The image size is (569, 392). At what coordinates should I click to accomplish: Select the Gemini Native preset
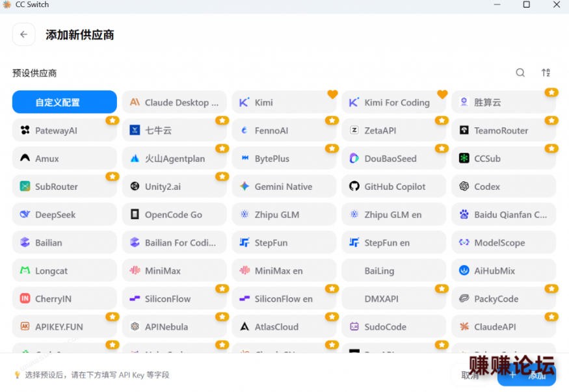[284, 187]
